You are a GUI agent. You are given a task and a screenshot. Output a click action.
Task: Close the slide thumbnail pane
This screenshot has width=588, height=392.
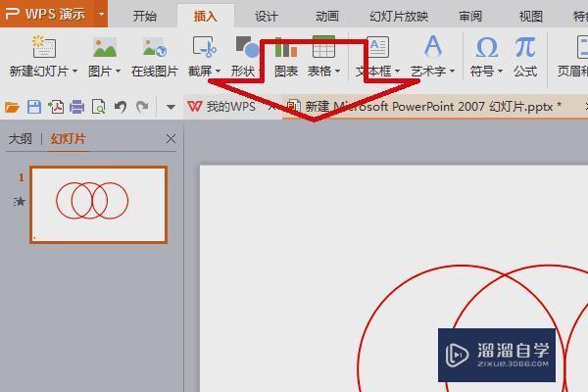pos(171,139)
